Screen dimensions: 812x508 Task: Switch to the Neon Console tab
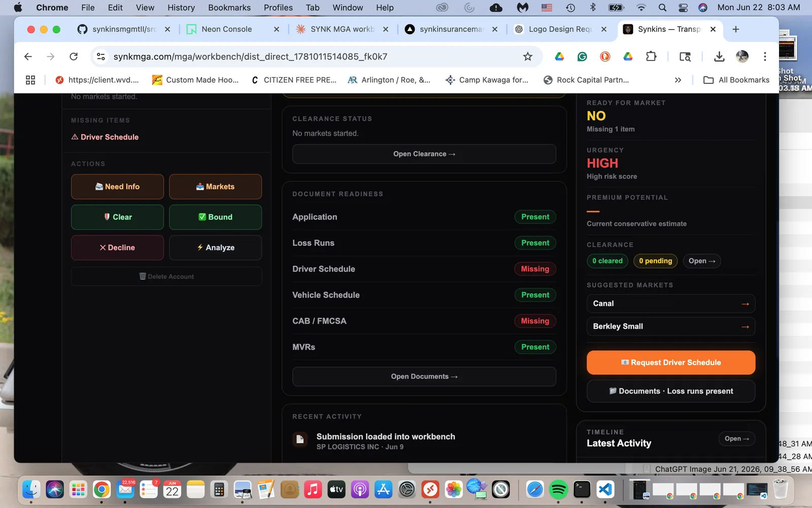pyautogui.click(x=226, y=29)
